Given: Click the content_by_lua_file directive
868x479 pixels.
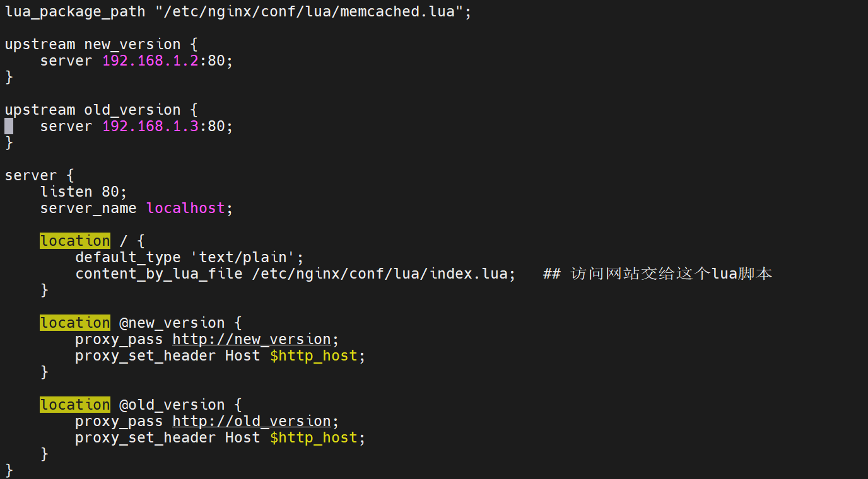Looking at the screenshot, I should coord(159,274).
